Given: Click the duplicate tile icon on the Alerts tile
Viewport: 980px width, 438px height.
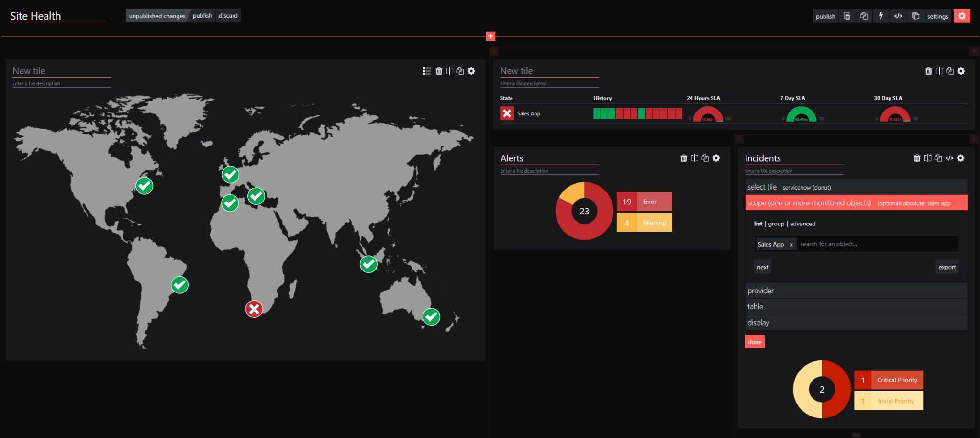Looking at the screenshot, I should (x=705, y=158).
